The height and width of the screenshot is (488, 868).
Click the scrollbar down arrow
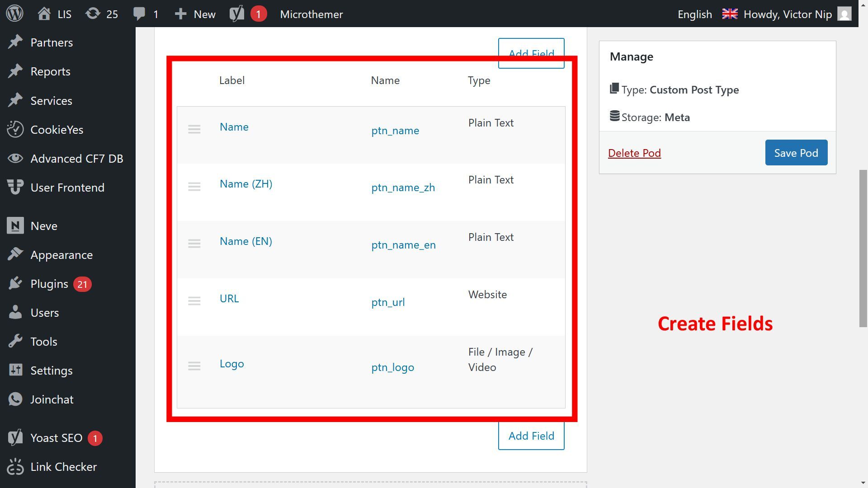click(863, 483)
